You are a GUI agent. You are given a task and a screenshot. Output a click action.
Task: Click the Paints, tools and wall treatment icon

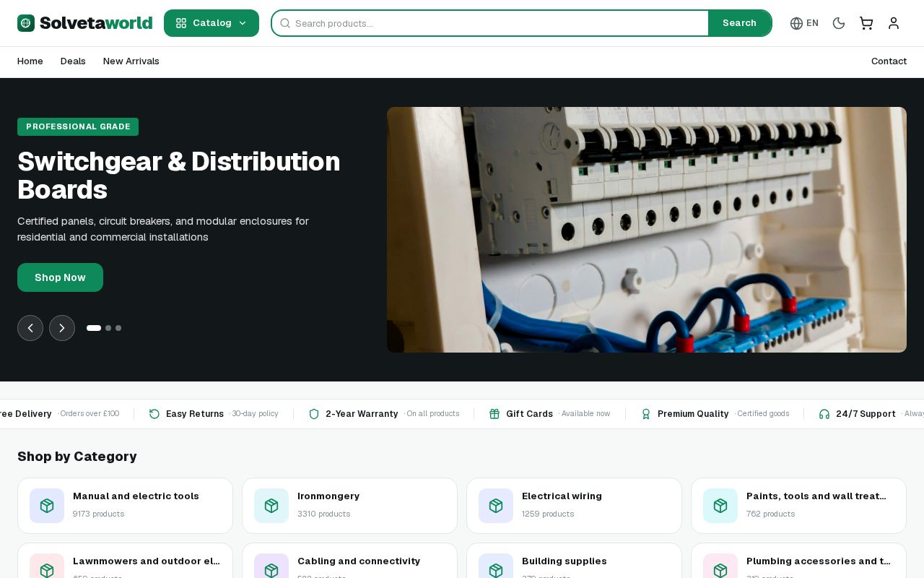(x=720, y=506)
